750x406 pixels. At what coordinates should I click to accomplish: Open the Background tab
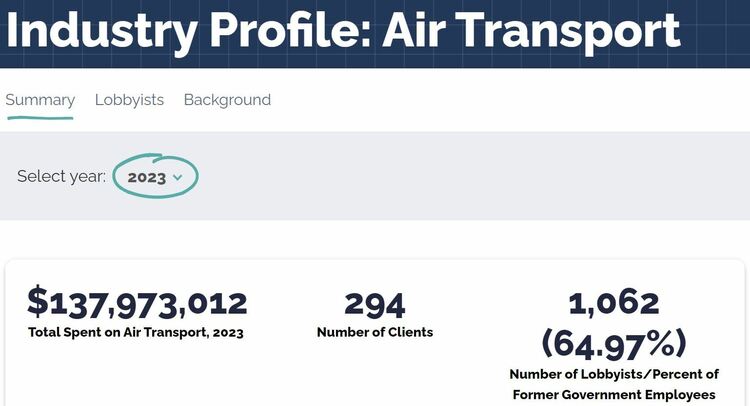(227, 99)
